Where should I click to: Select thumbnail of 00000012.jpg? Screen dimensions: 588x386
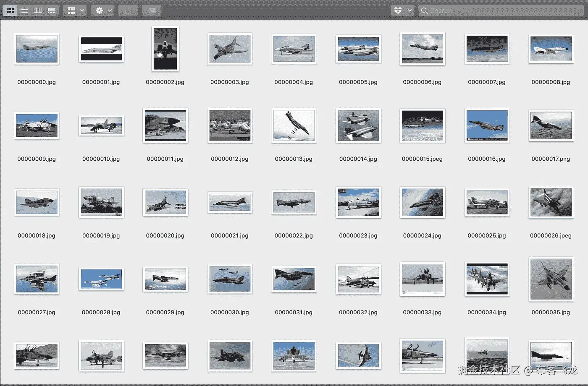(230, 125)
